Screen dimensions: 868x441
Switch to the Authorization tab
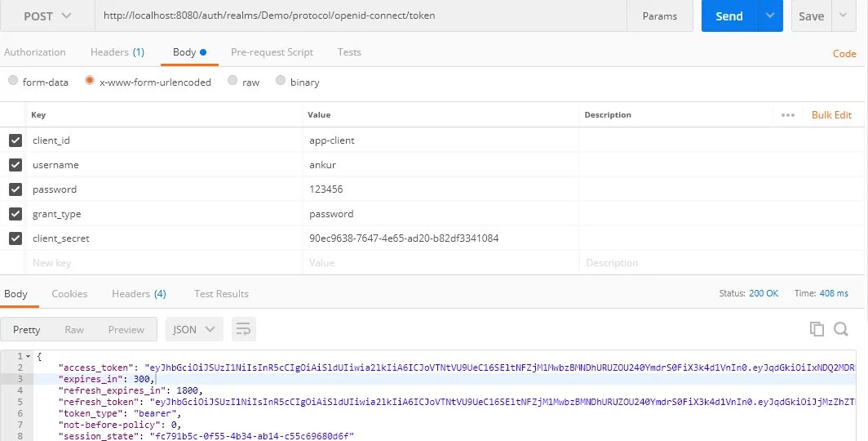click(x=35, y=52)
